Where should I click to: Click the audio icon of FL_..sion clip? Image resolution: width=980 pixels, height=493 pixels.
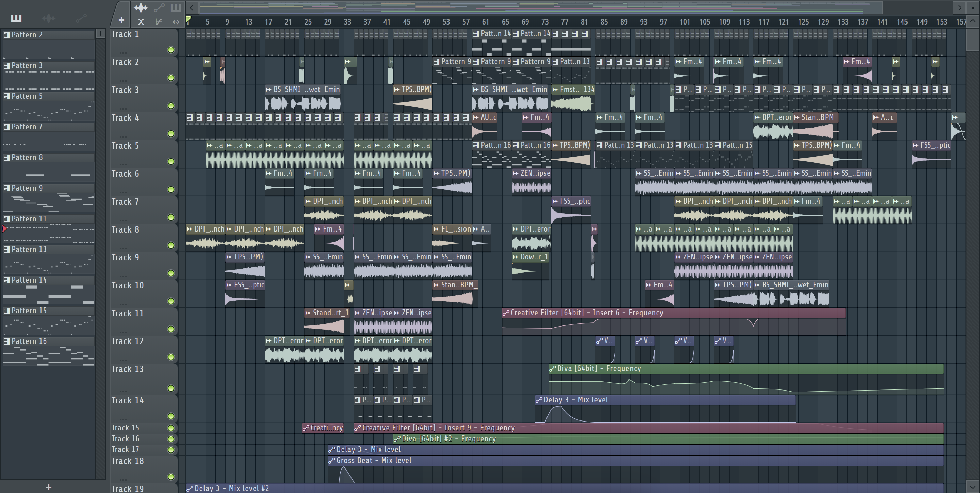tap(436, 229)
